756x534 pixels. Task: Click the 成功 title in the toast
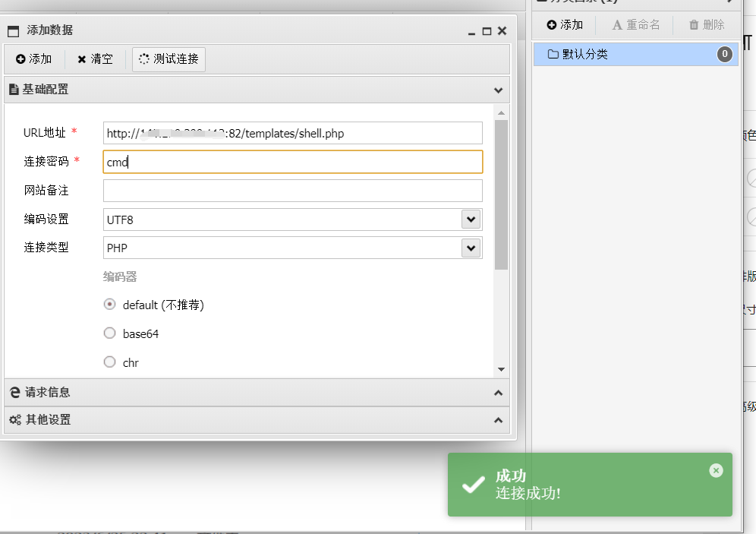(x=511, y=476)
